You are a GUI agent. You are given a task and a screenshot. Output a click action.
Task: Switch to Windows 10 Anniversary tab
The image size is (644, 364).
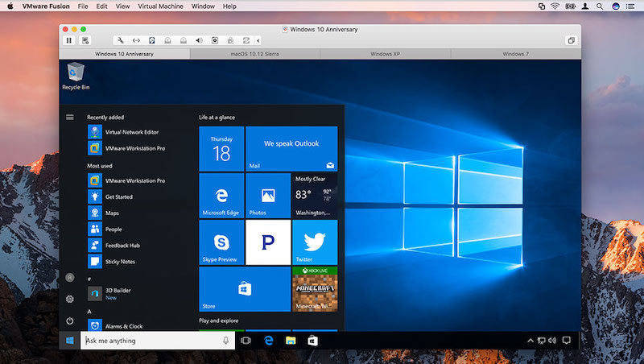125,54
